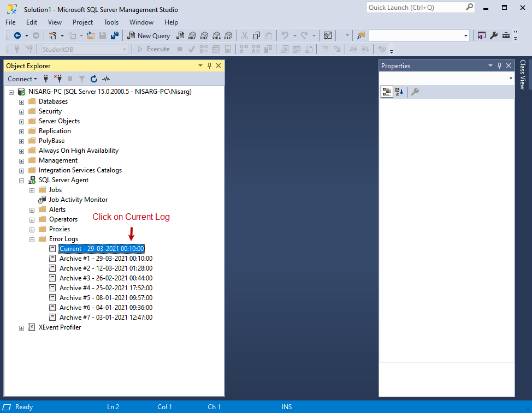Click the DAX query icon
The height and width of the screenshot is (413, 532).
coord(228,35)
